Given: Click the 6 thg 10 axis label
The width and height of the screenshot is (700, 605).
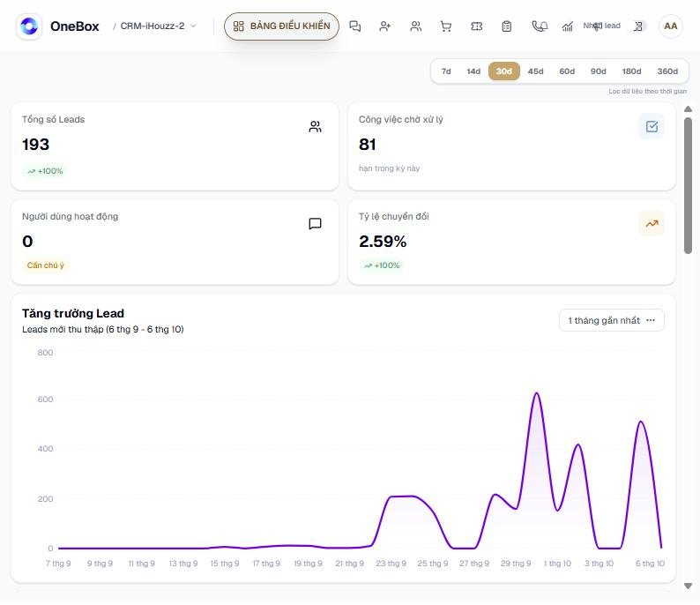Looking at the screenshot, I should (650, 564).
